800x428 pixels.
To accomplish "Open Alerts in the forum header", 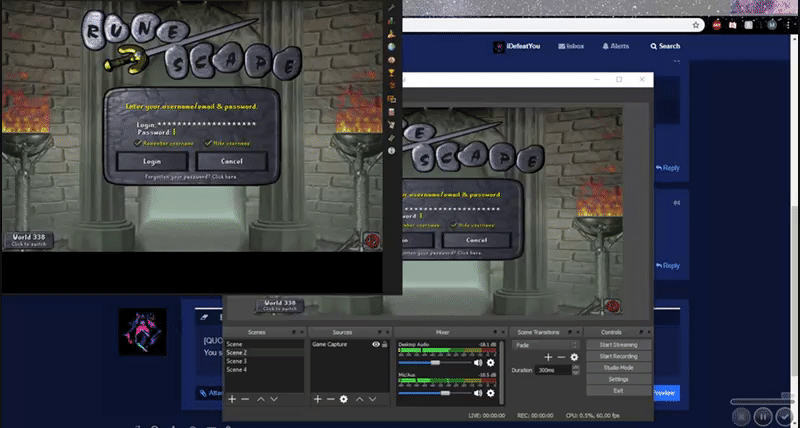I will pyautogui.click(x=616, y=46).
